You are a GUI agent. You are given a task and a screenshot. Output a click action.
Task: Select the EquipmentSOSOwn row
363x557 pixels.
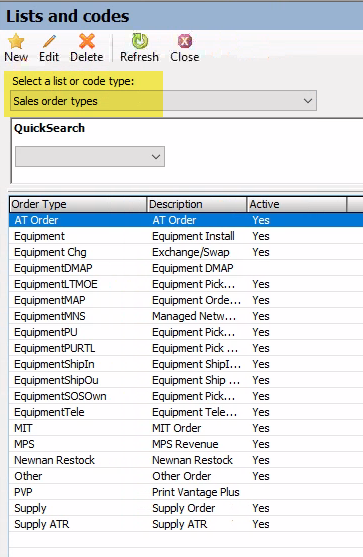[186, 396]
